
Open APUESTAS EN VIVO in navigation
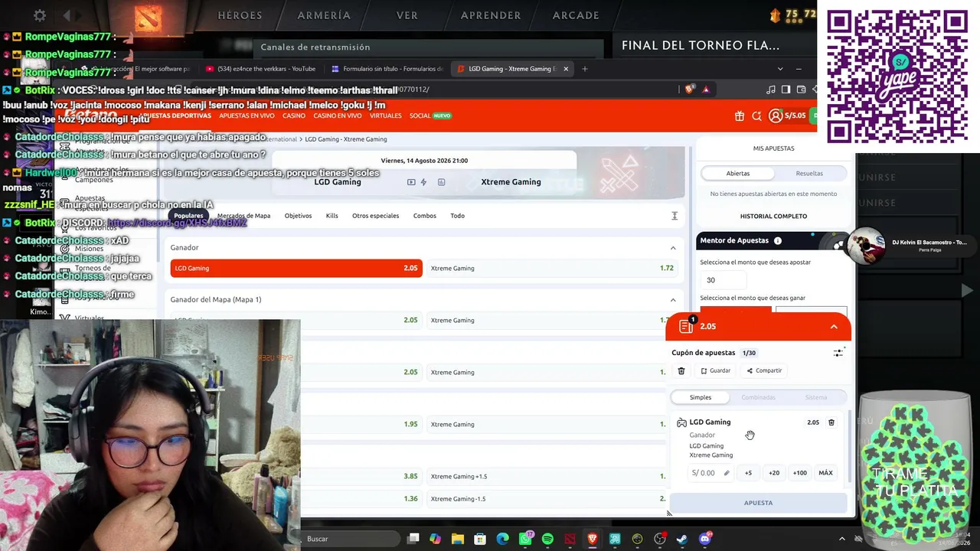click(247, 116)
